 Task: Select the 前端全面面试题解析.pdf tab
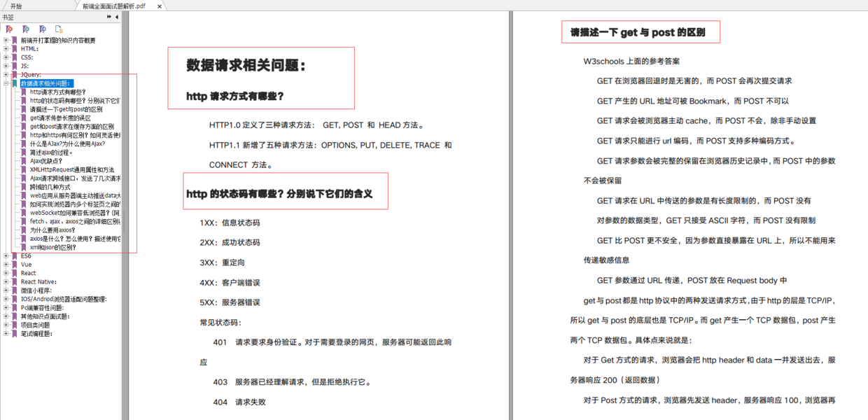114,6
